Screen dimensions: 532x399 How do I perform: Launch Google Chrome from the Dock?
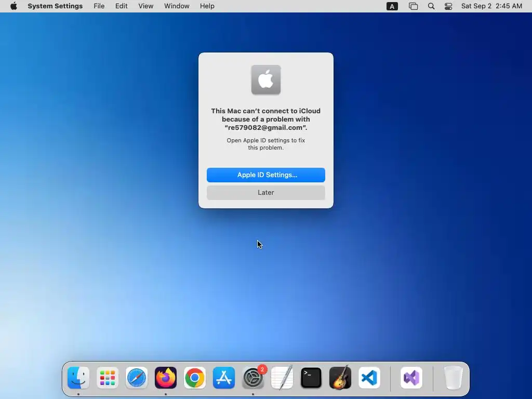click(195, 378)
